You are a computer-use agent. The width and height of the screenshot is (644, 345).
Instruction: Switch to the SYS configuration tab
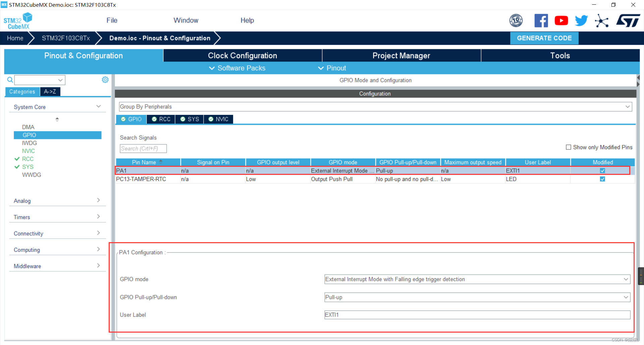[x=190, y=119]
